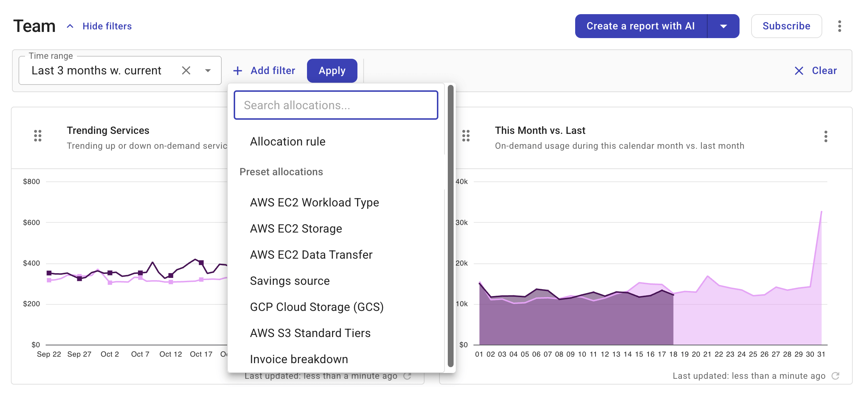Click the plus icon beside Add filter
Viewport: 868px width, 394px height.
tap(238, 70)
